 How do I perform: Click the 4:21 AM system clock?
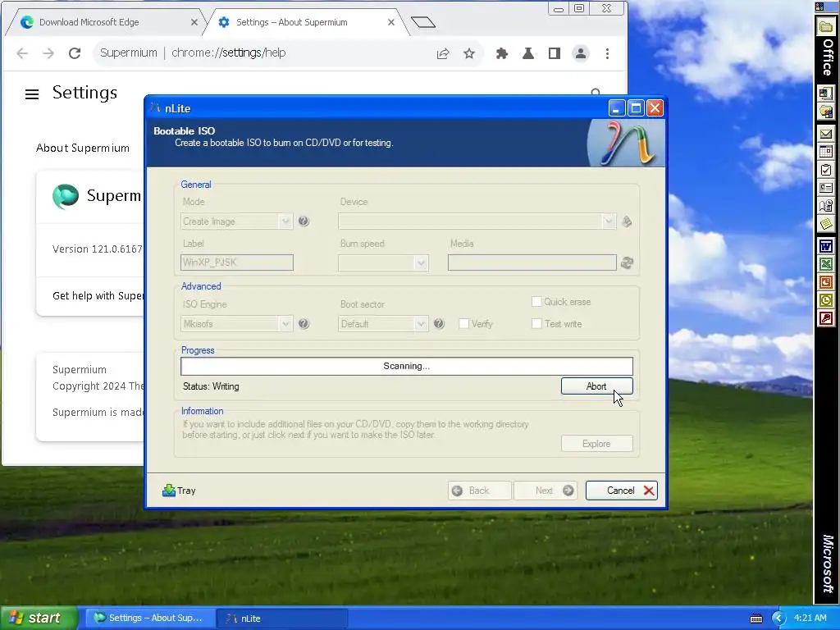810,618
